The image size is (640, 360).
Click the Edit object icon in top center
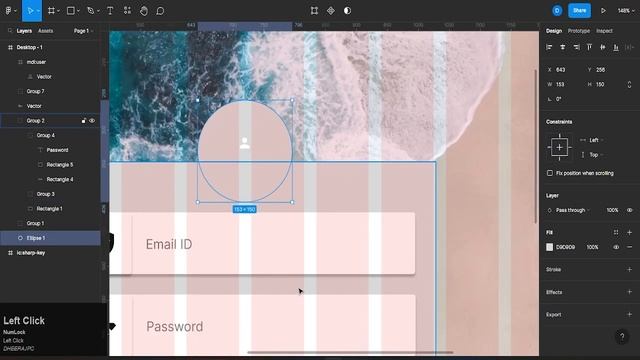coord(314,11)
